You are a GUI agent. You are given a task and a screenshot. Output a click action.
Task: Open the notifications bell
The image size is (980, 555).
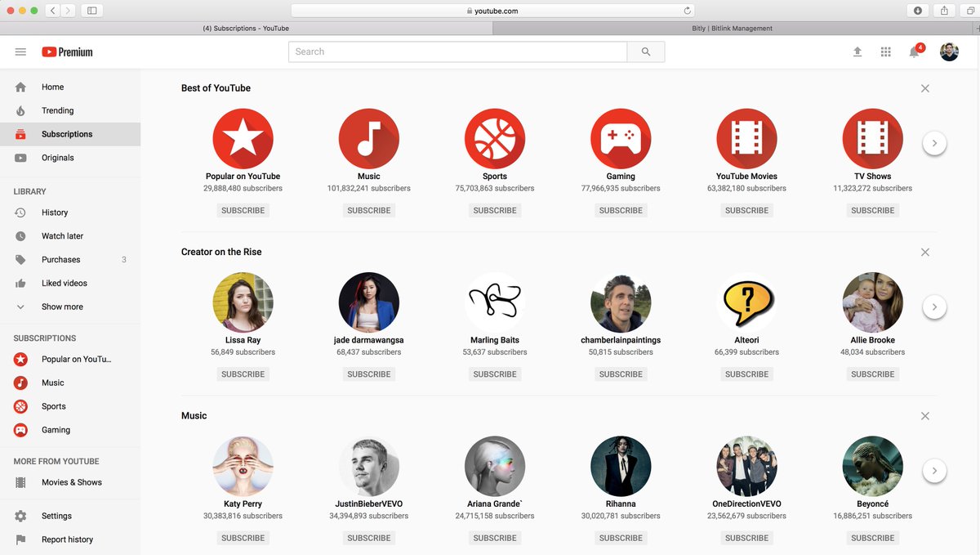(x=915, y=51)
